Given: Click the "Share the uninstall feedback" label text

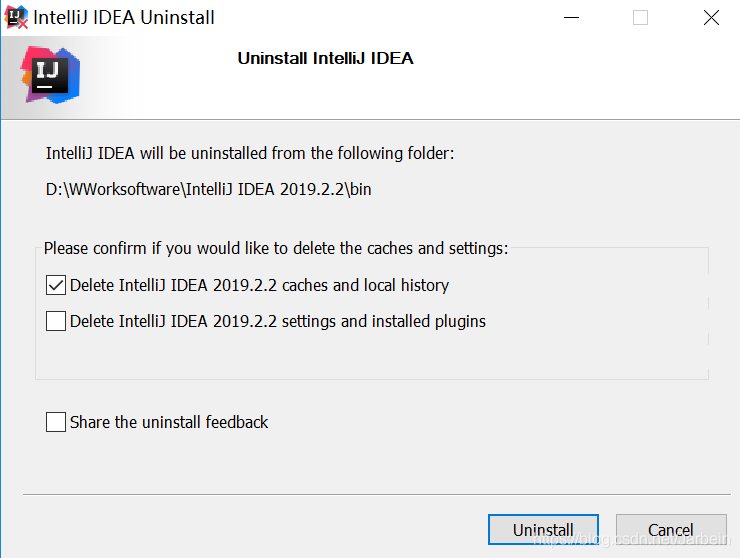Looking at the screenshot, I should [x=169, y=422].
